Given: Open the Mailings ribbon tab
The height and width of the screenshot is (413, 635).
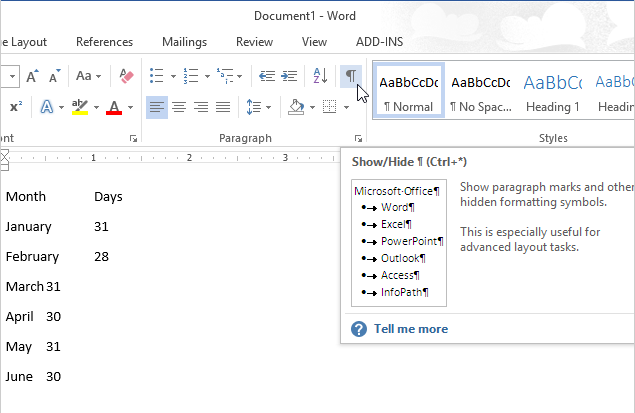Looking at the screenshot, I should coord(184,42).
